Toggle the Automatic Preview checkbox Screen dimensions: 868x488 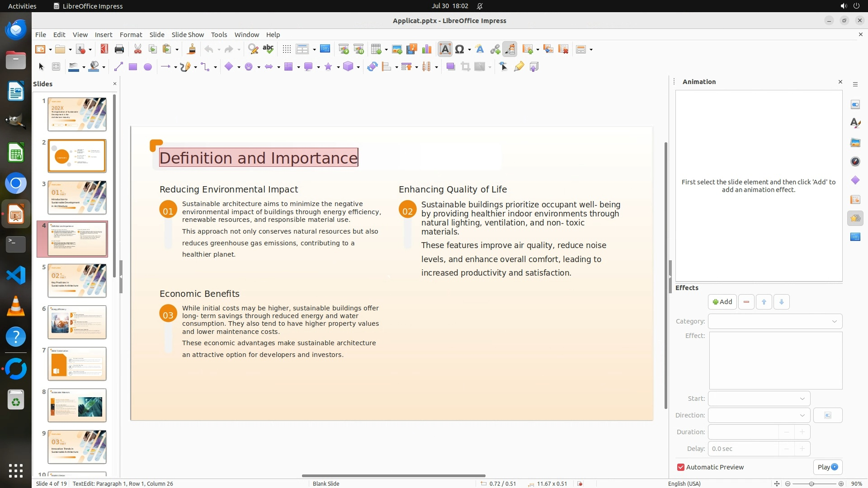point(681,467)
